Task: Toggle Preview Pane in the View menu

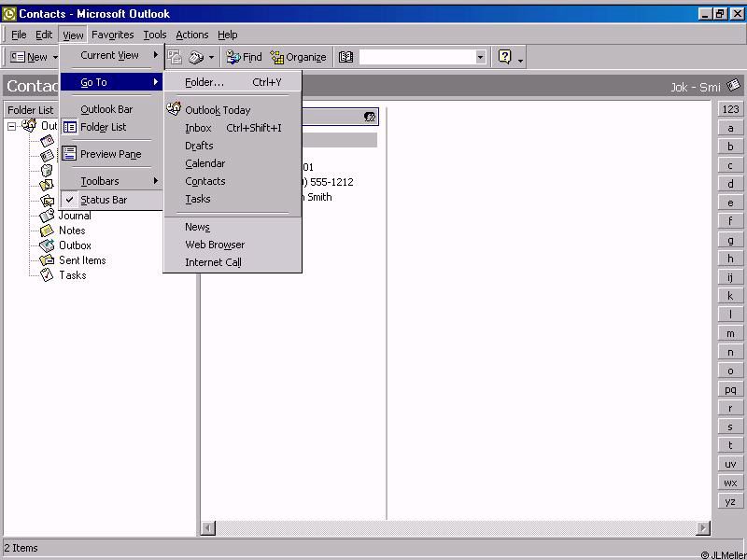Action: [x=111, y=154]
